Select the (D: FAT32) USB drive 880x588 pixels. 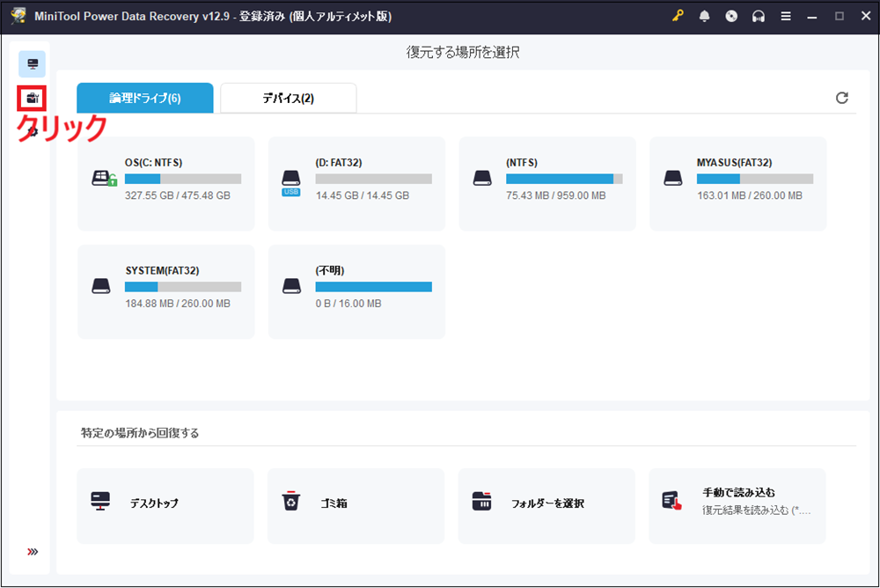(357, 184)
